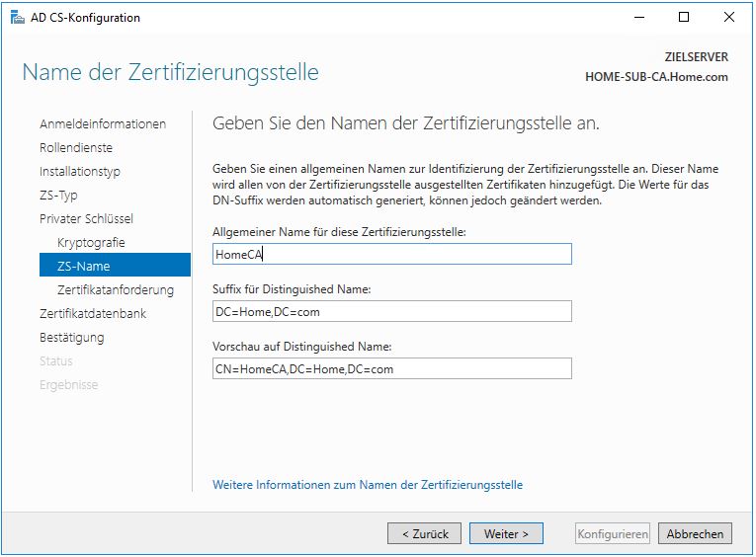The height and width of the screenshot is (557, 756).
Task: Open the Zertifikatdatenbank step
Action: click(x=93, y=314)
